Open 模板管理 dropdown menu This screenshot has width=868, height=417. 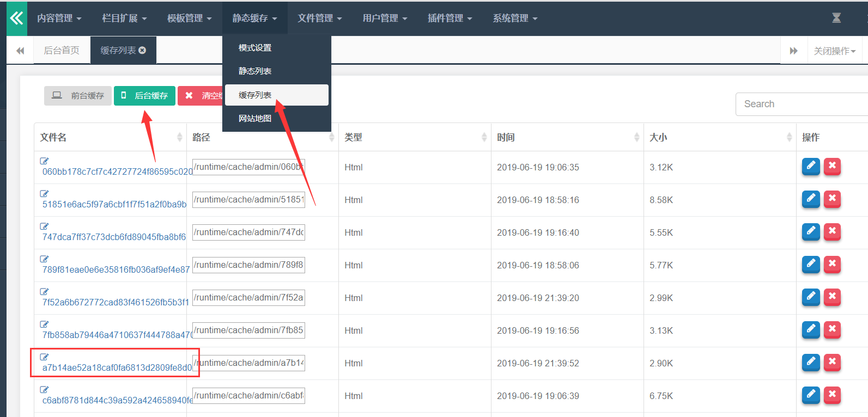click(x=190, y=19)
